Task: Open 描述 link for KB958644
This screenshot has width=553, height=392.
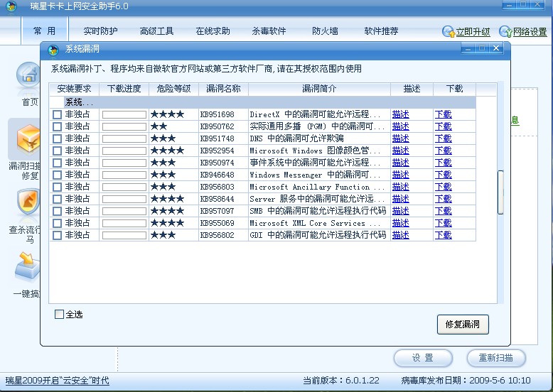Action: [x=401, y=199]
